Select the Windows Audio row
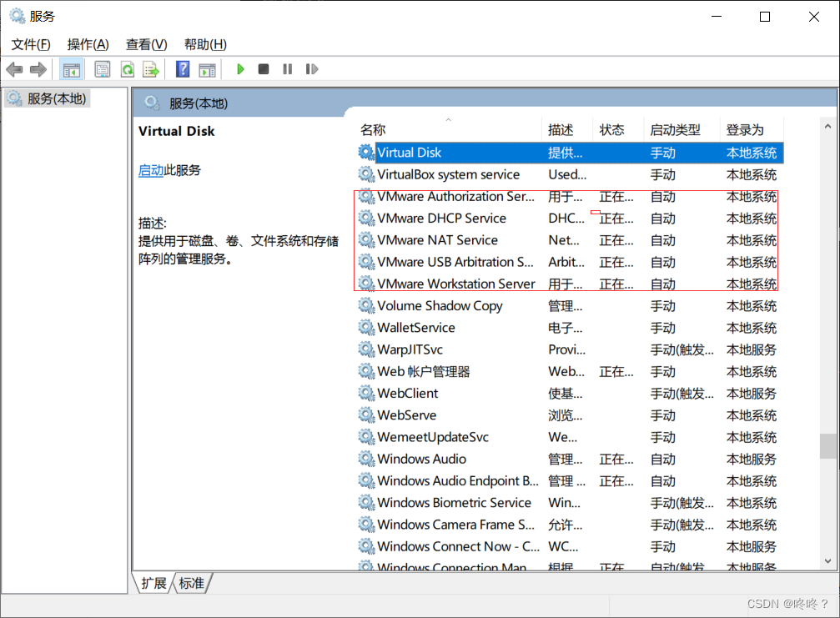The image size is (840, 618). click(x=570, y=459)
